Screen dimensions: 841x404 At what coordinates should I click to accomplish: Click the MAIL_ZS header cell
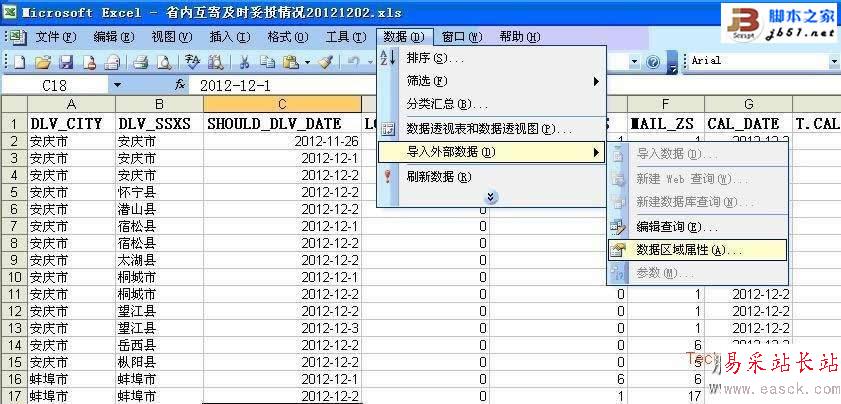pyautogui.click(x=666, y=123)
